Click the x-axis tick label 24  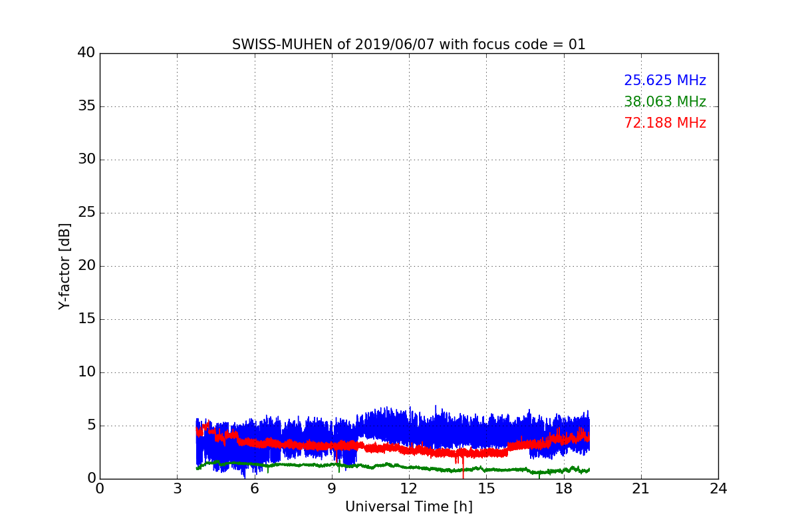718,489
